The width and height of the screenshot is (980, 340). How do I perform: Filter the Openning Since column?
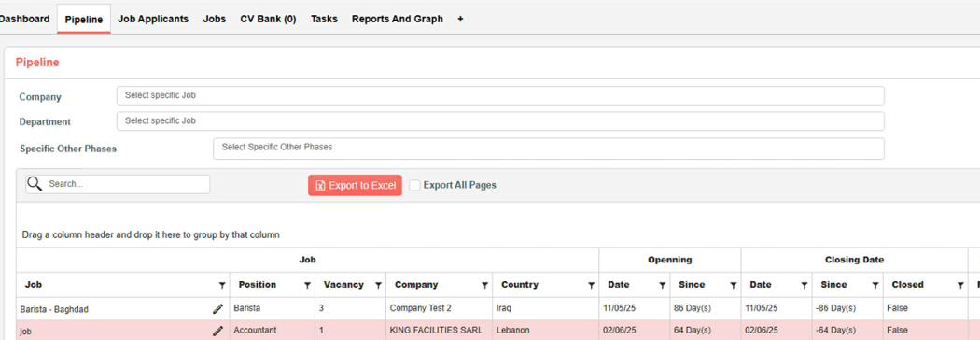(x=733, y=285)
